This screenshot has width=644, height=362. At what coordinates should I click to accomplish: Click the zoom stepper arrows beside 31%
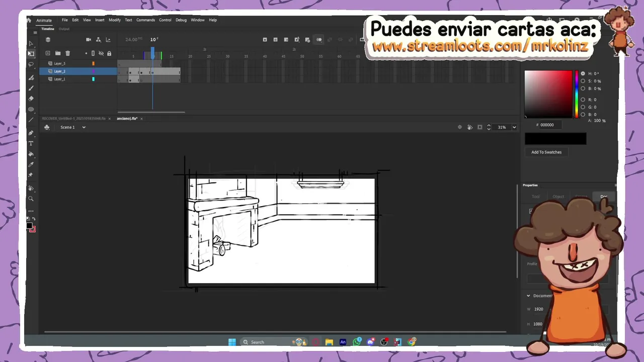[489, 127]
